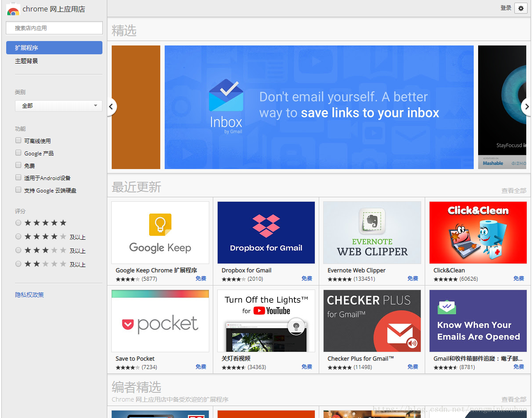Open the Dropbox for Gmail thumbnail
The height and width of the screenshot is (418, 532).
pos(266,233)
